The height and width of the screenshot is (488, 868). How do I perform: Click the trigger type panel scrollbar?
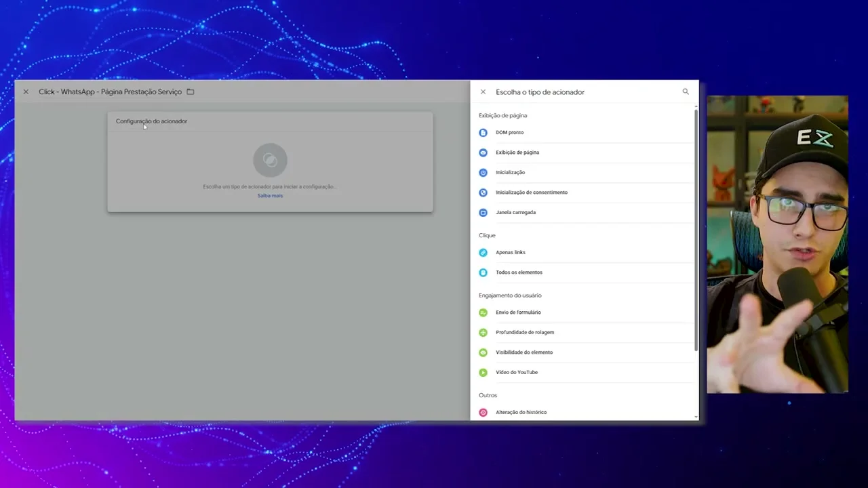pos(696,230)
